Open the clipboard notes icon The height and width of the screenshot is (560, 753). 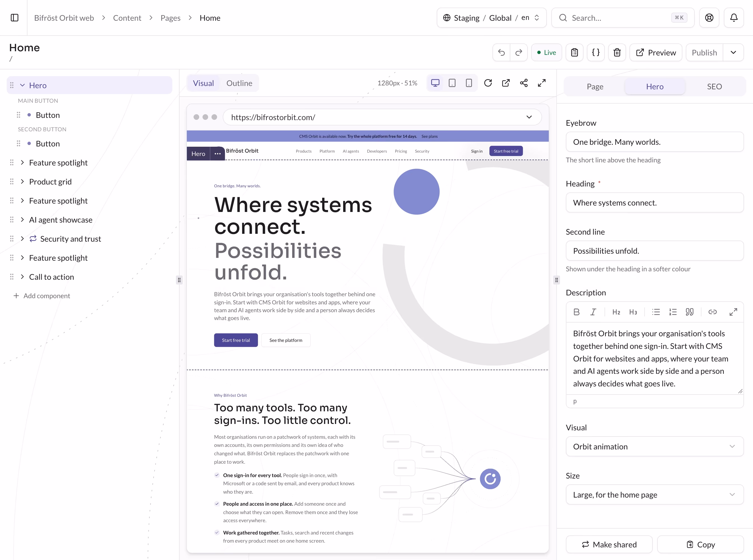(x=574, y=53)
